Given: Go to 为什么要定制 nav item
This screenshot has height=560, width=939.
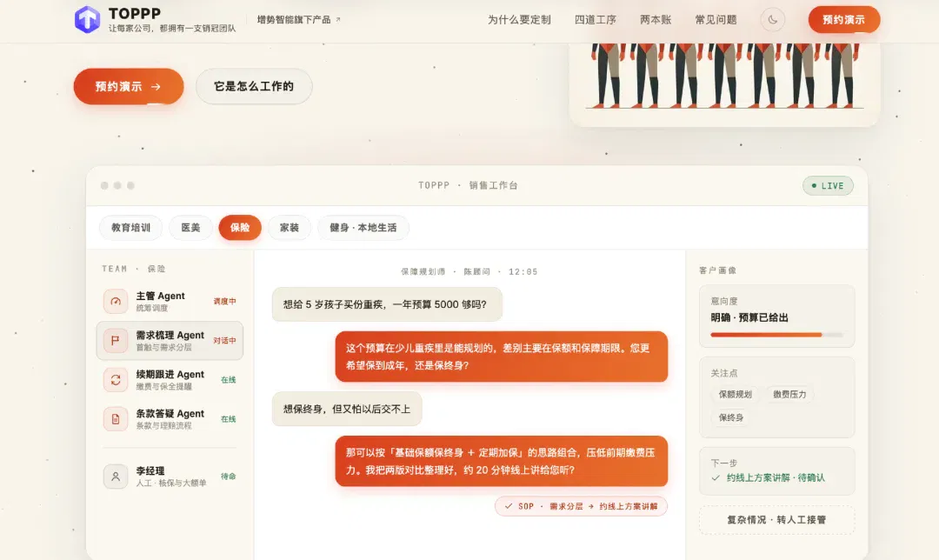Looking at the screenshot, I should point(519,20).
